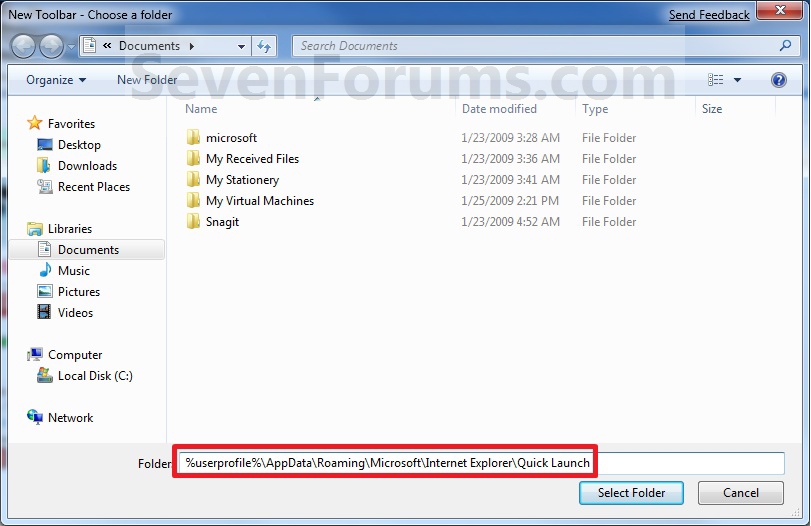
Task: Open the Music library
Action: click(x=73, y=270)
